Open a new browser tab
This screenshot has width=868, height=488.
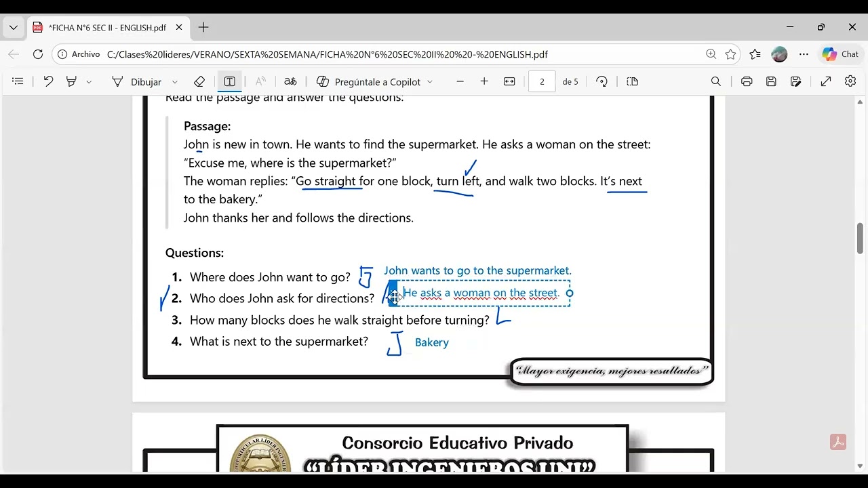[x=203, y=28]
